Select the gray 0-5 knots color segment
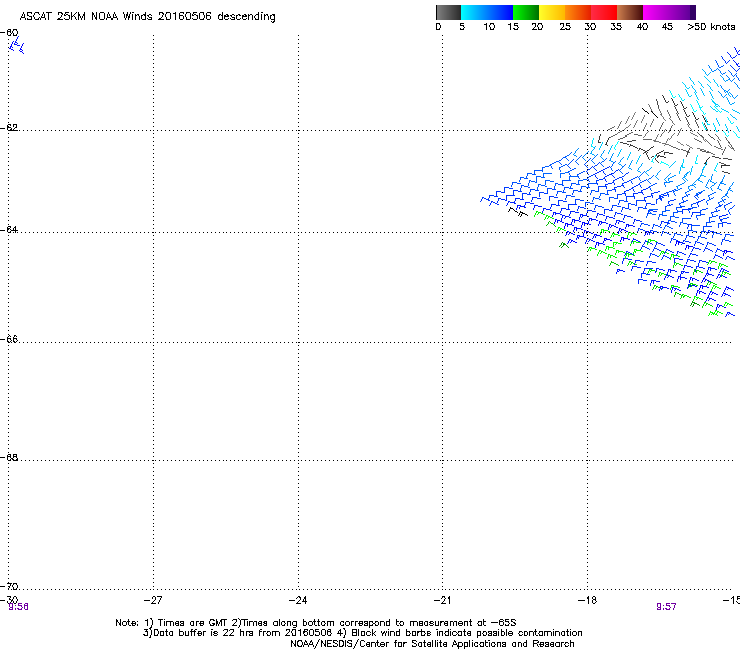The height and width of the screenshot is (650, 740). click(x=448, y=12)
